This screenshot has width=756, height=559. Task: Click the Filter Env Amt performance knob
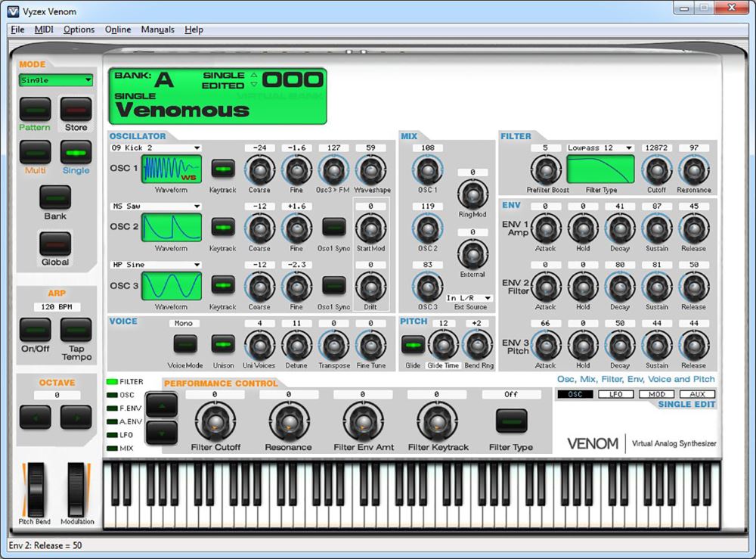point(363,421)
